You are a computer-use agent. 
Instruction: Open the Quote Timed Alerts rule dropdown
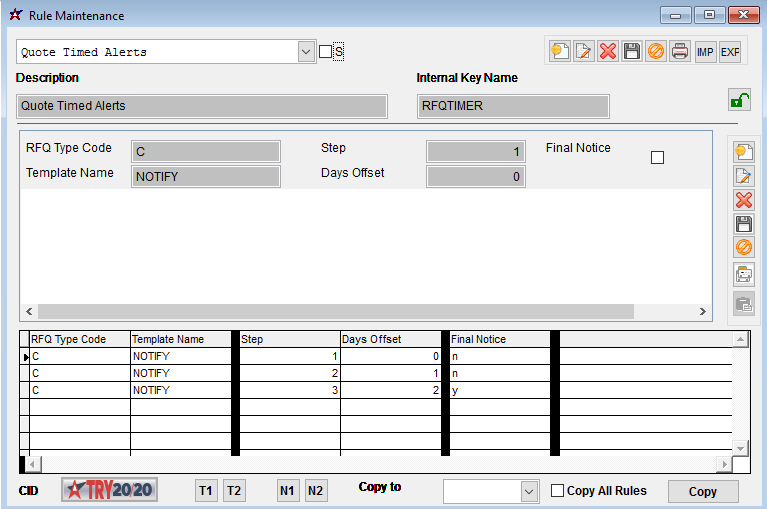click(306, 52)
